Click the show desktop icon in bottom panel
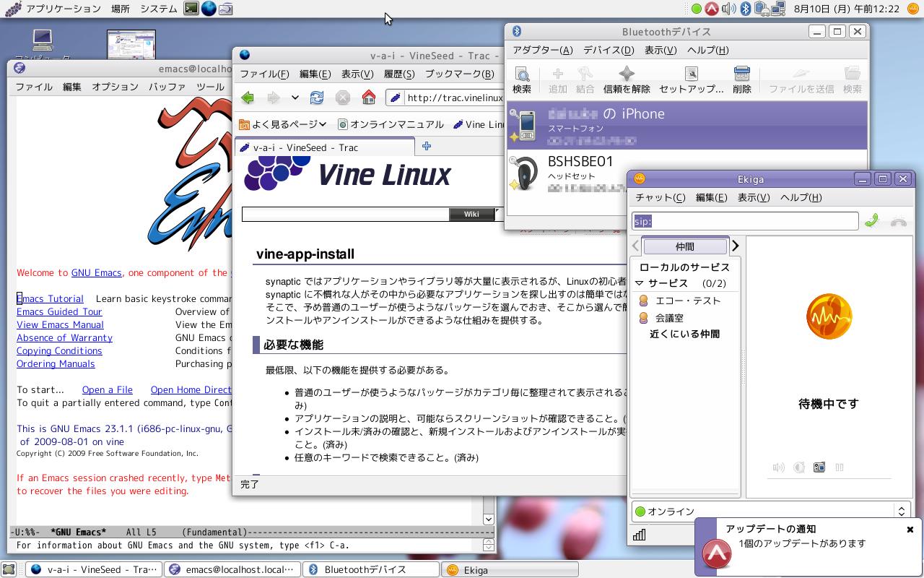Viewport: 924px width, 578px height. point(9,569)
